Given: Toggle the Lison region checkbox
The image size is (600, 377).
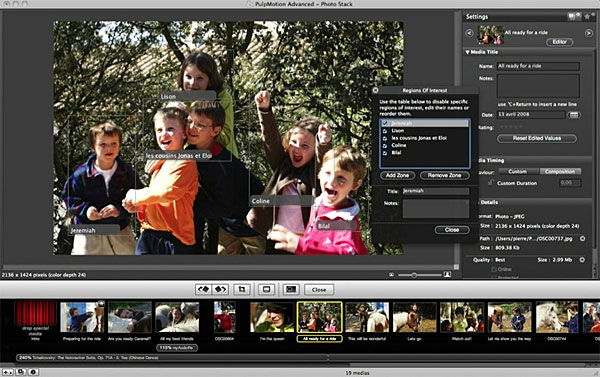Looking at the screenshot, I should coord(385,131).
